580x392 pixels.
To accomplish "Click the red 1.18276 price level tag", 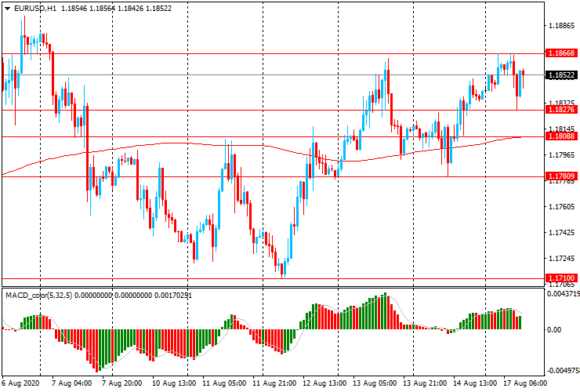I will [562, 110].
